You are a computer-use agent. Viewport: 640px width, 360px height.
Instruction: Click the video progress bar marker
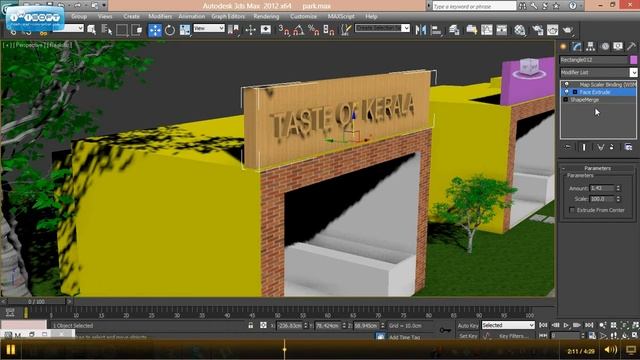[x=284, y=349]
